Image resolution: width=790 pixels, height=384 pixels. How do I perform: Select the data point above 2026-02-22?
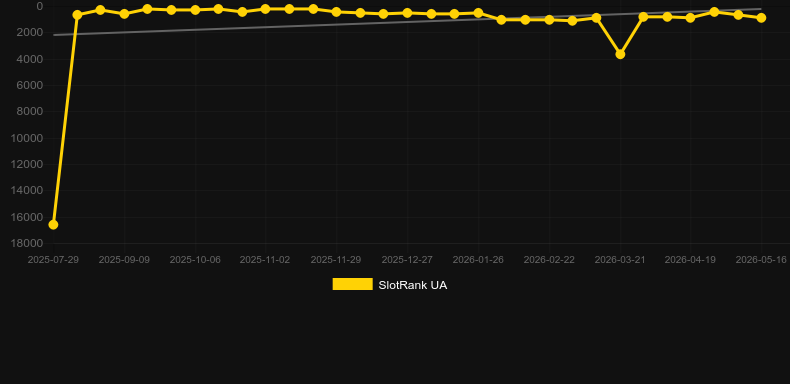click(x=549, y=20)
